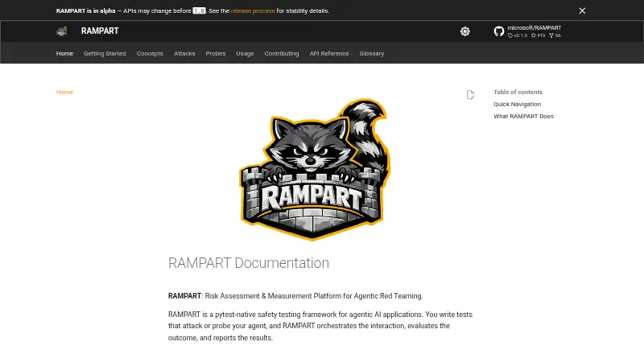The height and width of the screenshot is (354, 644).
Task: Open the release process link
Action: pyautogui.click(x=253, y=11)
